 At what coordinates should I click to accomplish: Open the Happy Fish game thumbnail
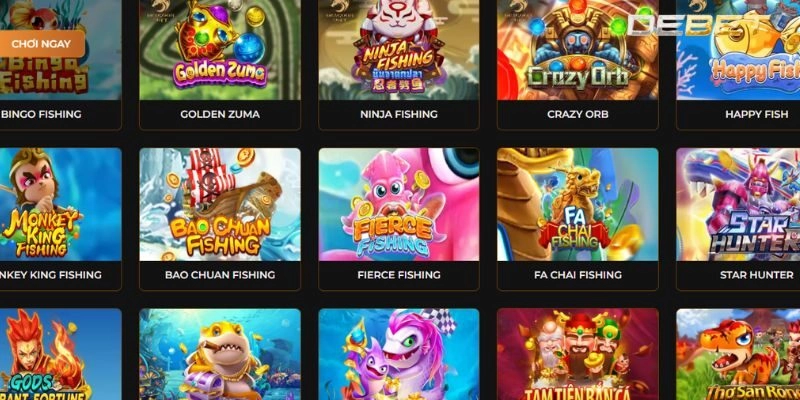tap(738, 49)
